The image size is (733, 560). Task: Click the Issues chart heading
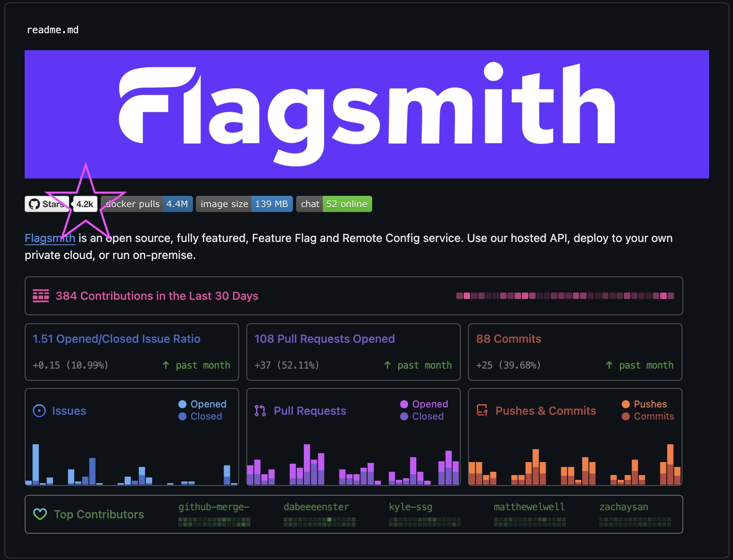click(69, 411)
